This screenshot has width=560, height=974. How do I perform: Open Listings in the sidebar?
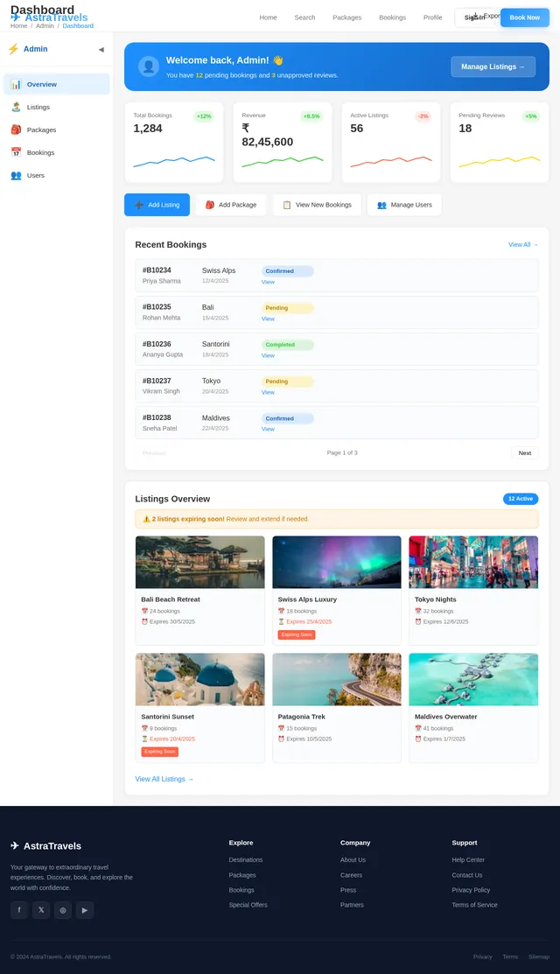tap(57, 107)
